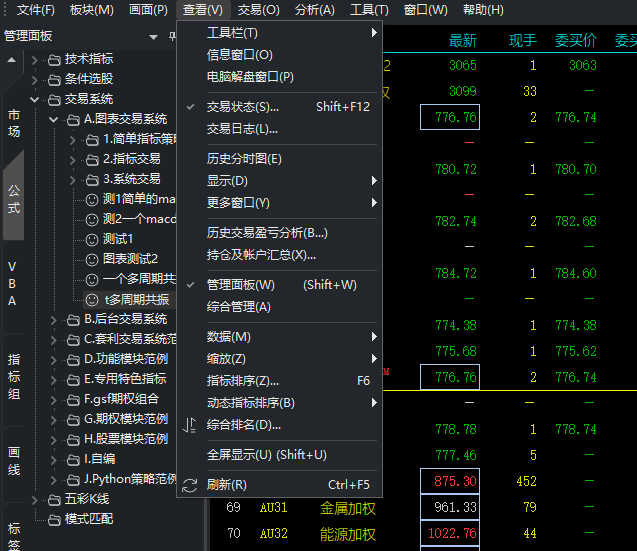Click the smiley icon next to 测试1

coord(92,239)
